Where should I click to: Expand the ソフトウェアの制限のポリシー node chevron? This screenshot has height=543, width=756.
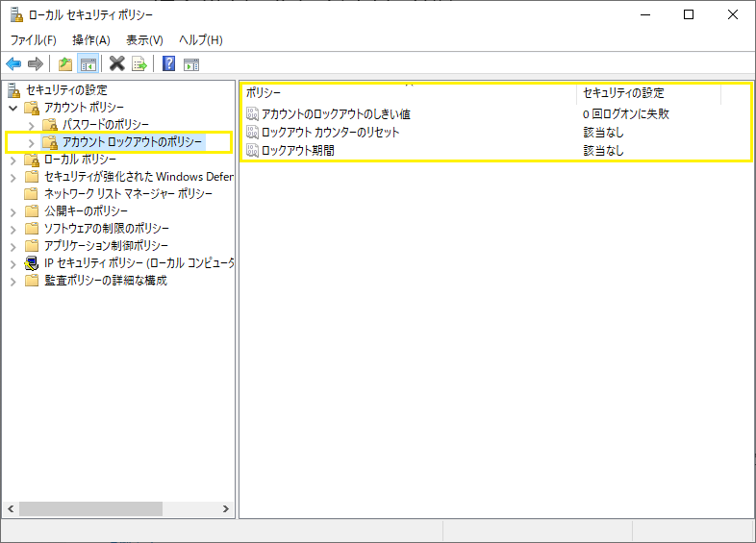(x=13, y=230)
